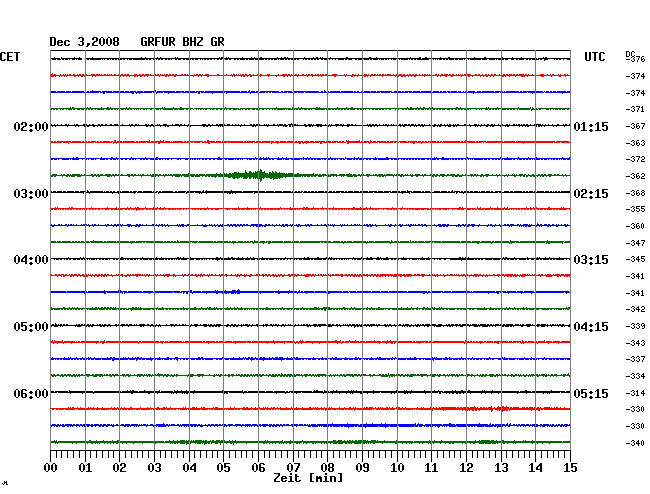The image size is (650, 494).
Task: Select minute 00 on the time axis
Action: (x=51, y=468)
